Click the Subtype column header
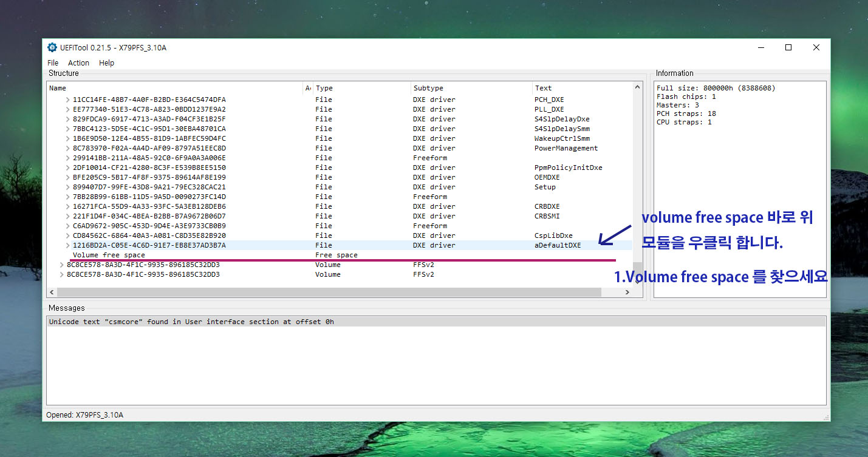Viewport: 868px width, 457px height. coord(472,88)
